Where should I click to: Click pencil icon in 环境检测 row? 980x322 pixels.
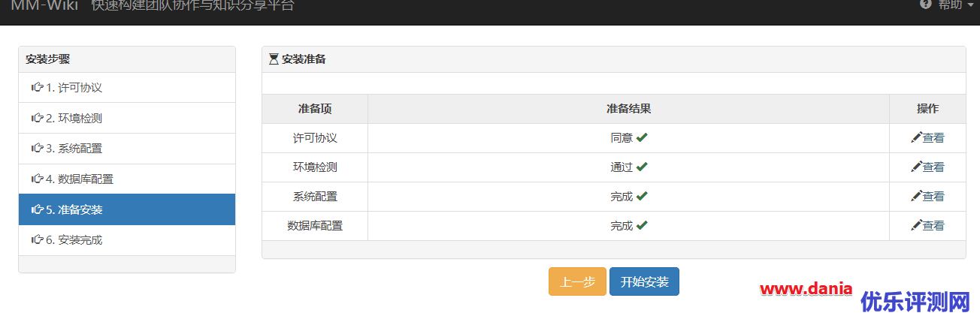916,167
